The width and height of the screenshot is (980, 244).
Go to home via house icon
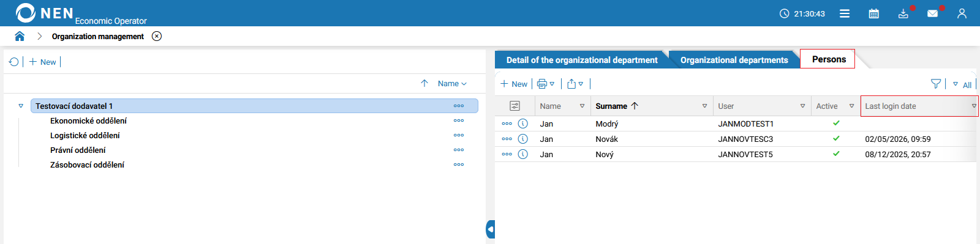20,36
